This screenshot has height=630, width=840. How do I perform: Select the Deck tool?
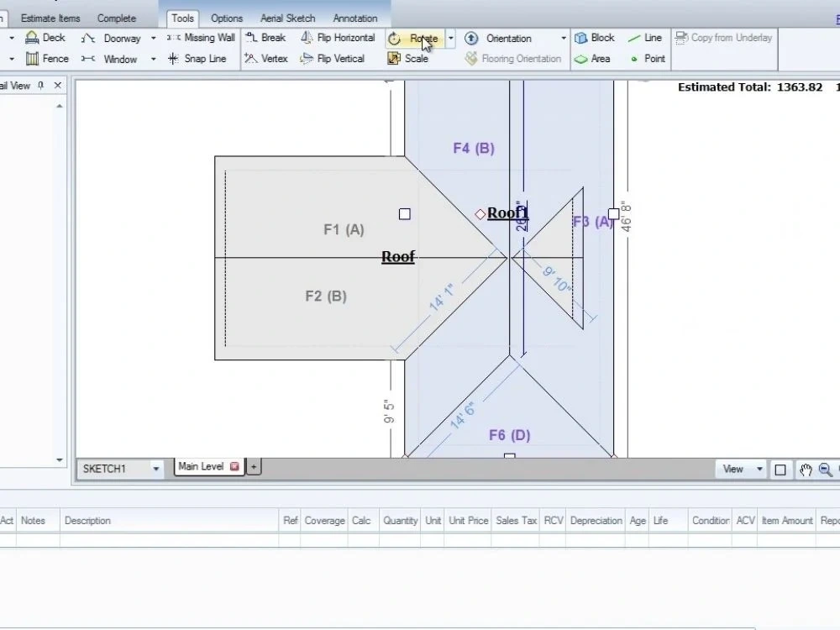point(46,38)
